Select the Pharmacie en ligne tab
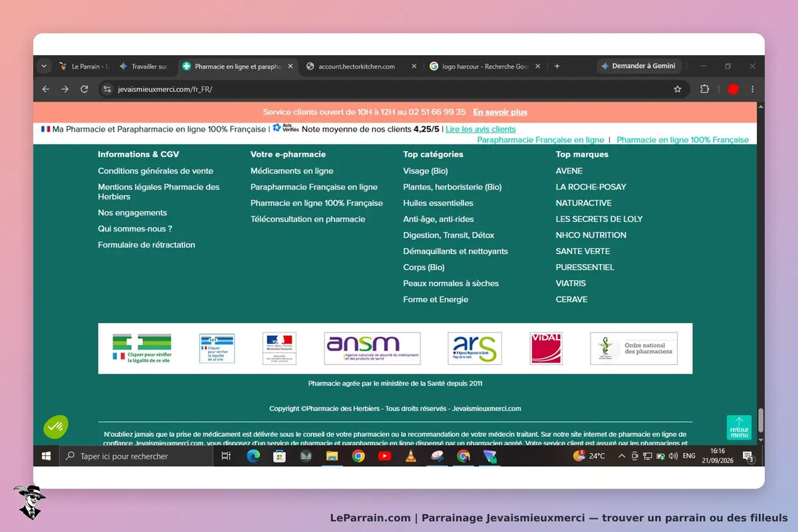The height and width of the screenshot is (532, 798). [237, 66]
